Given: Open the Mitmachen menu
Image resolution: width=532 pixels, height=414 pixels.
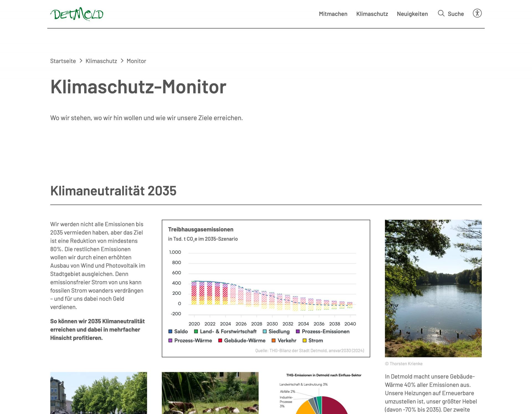Looking at the screenshot, I should pos(333,14).
